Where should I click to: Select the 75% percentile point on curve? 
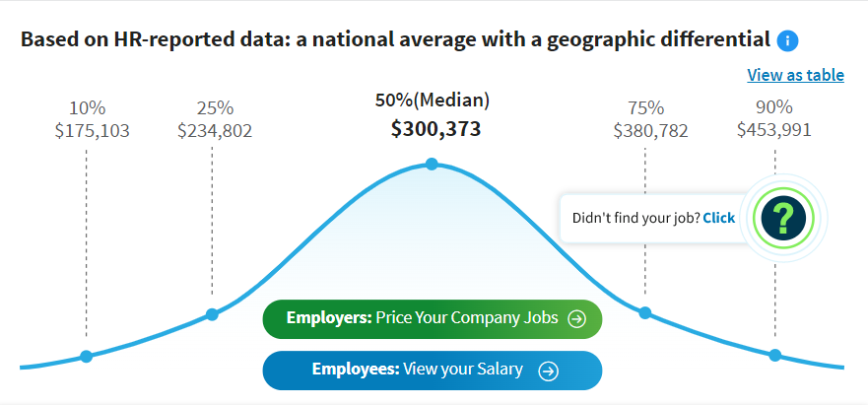click(645, 312)
